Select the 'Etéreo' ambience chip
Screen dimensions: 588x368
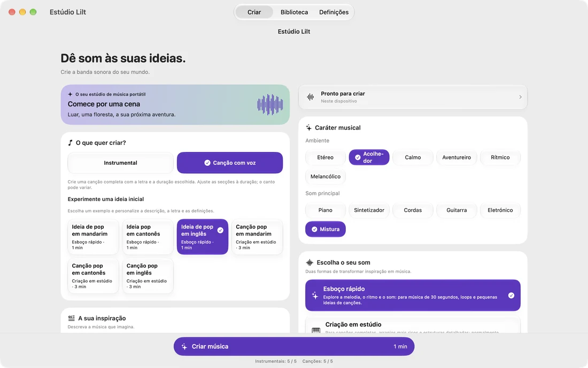click(x=325, y=158)
